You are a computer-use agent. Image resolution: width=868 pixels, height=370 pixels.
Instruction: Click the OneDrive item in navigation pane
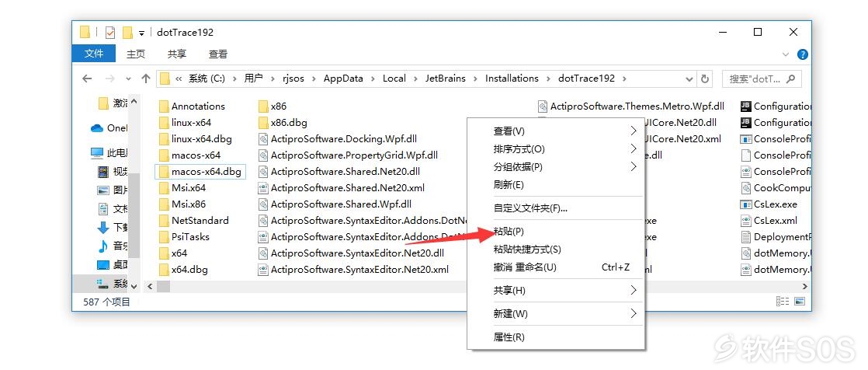[109, 128]
